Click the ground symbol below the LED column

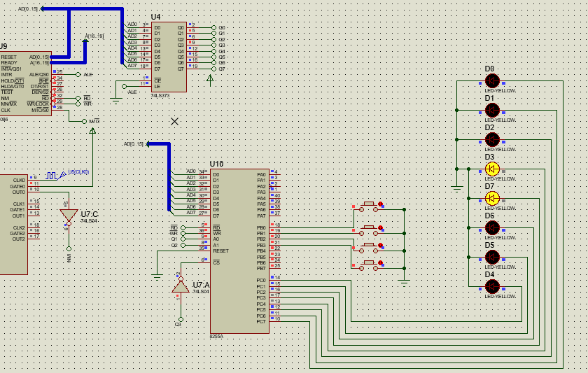pos(456,188)
